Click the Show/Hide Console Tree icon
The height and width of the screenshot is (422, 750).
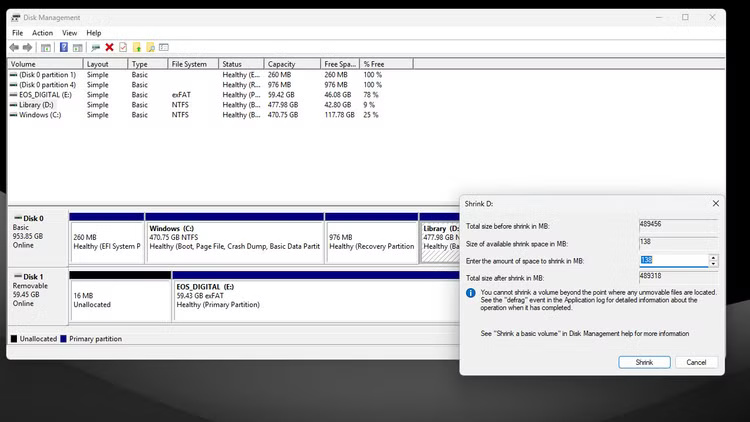point(46,47)
